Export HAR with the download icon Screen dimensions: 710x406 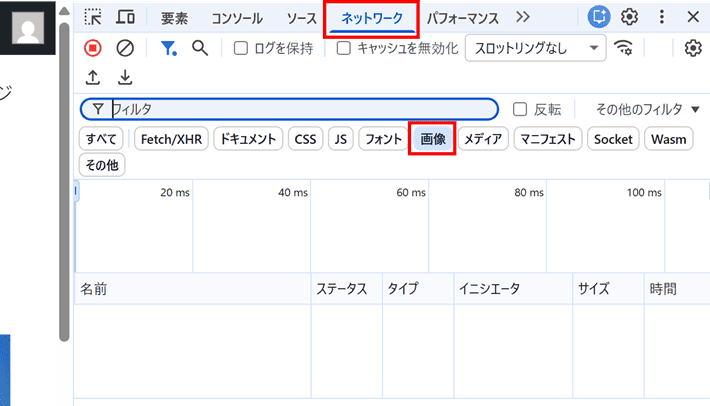click(x=125, y=77)
